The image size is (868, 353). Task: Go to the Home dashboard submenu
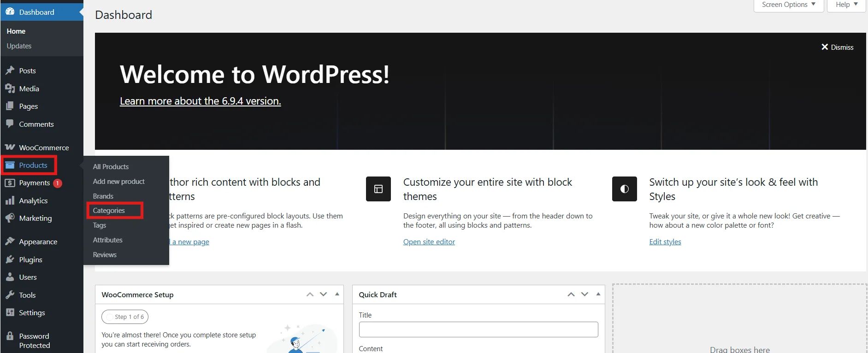16,31
